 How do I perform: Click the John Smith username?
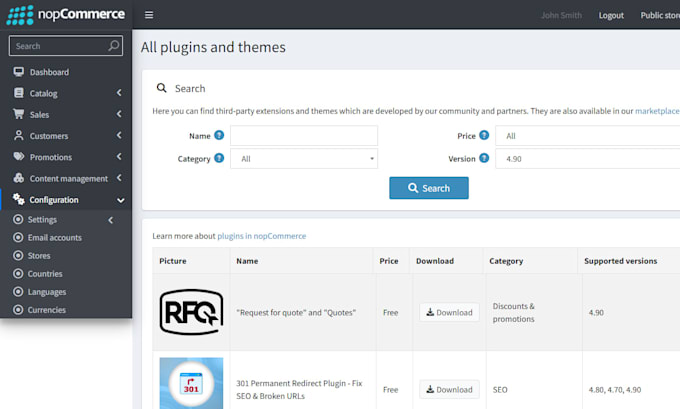[561, 15]
